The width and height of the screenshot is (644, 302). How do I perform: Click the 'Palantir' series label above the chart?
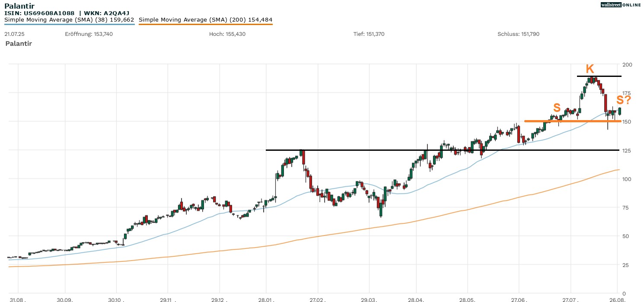[18, 44]
